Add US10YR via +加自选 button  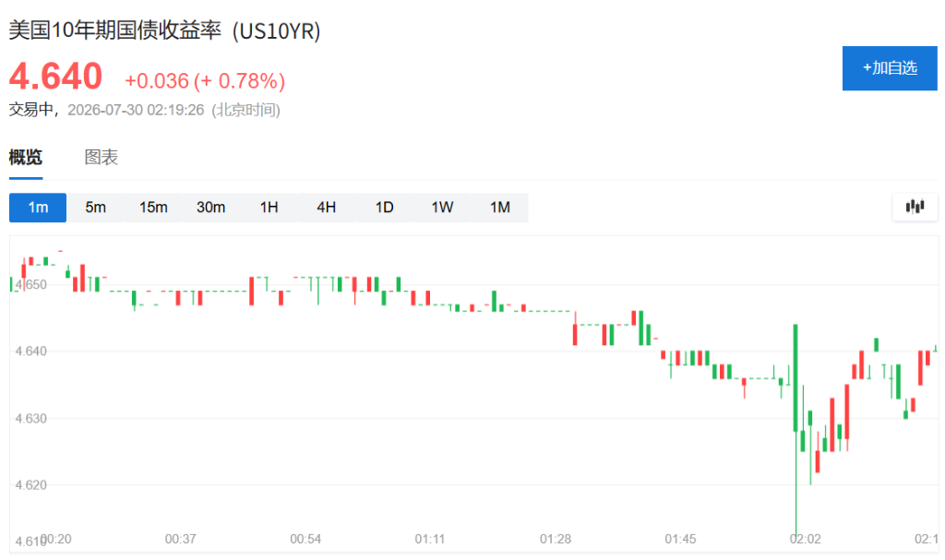click(890, 68)
